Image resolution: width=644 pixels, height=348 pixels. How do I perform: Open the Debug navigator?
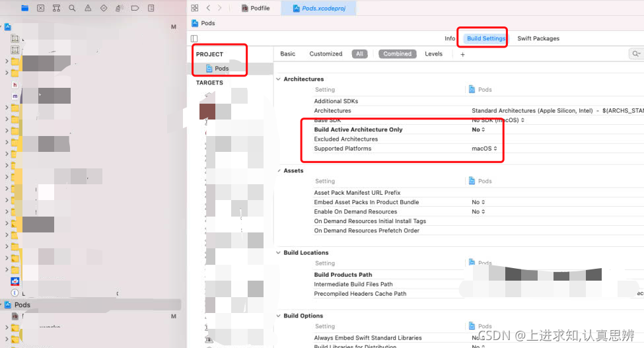click(x=119, y=8)
